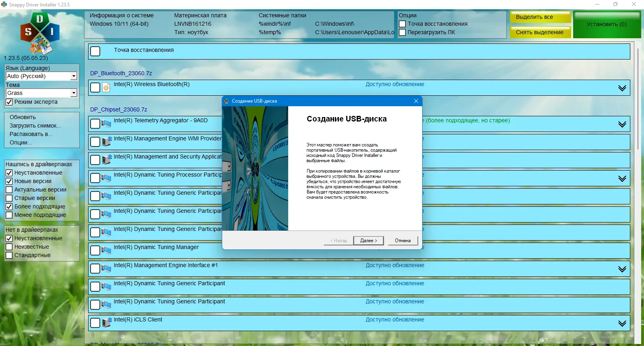Choose Распаковать в... in the sidebar
The width and height of the screenshot is (644, 346).
[x=31, y=134]
